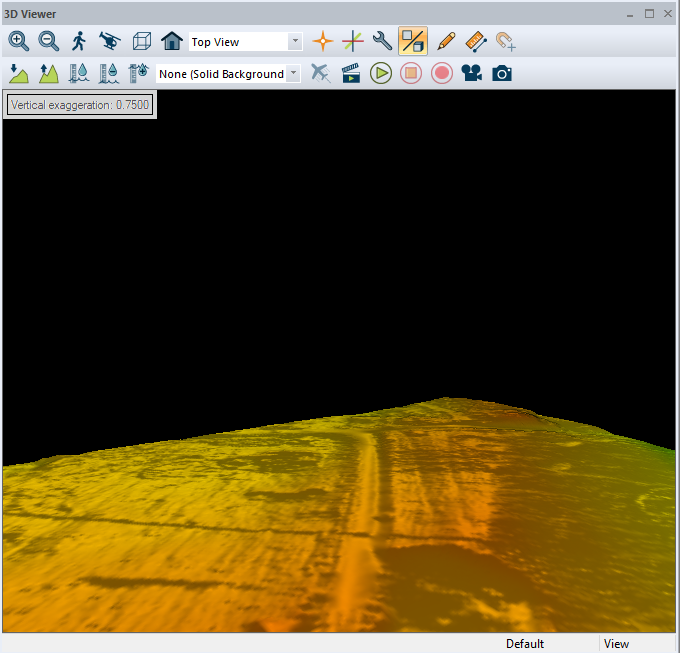Increase vertical exaggeration with up-arrow mountain icon
This screenshot has height=653, width=680.
49,73
